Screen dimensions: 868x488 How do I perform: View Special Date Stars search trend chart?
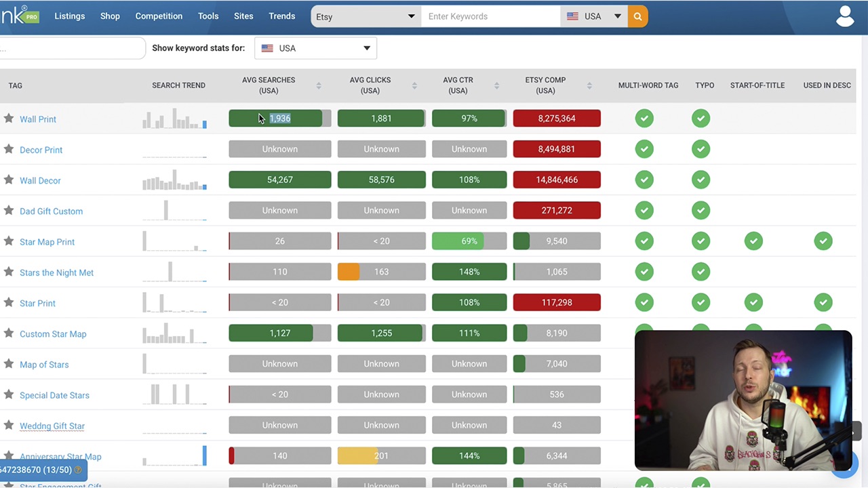coord(175,394)
